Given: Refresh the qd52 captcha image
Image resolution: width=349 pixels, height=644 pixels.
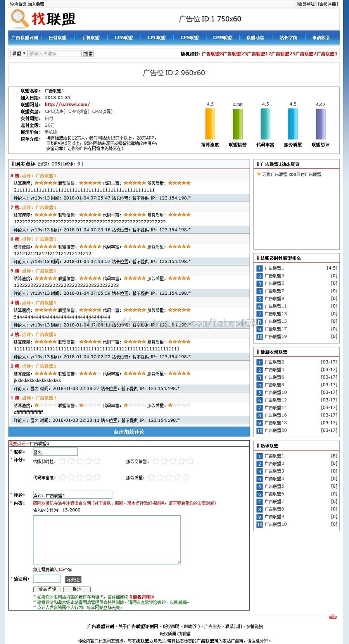Looking at the screenshot, I should (x=73, y=580).
